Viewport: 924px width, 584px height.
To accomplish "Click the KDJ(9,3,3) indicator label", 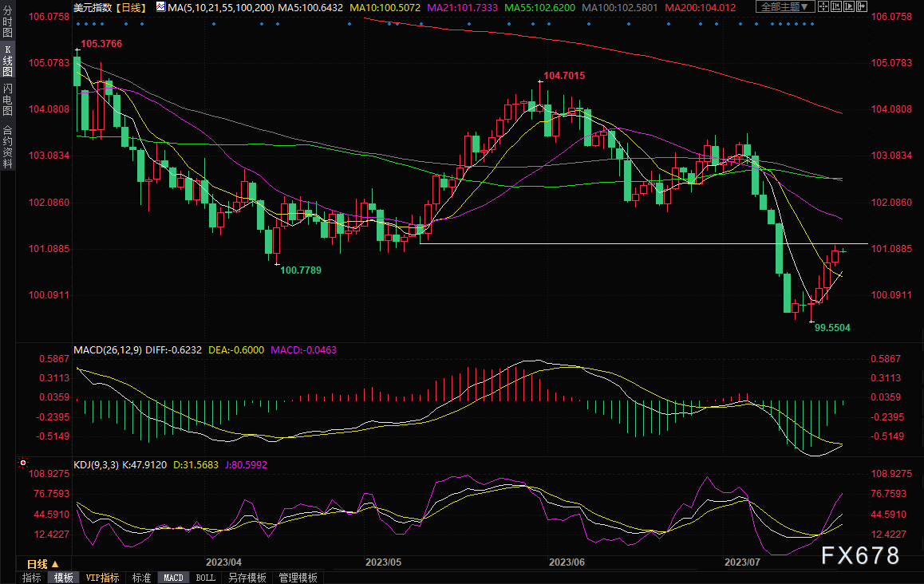I will pyautogui.click(x=96, y=464).
